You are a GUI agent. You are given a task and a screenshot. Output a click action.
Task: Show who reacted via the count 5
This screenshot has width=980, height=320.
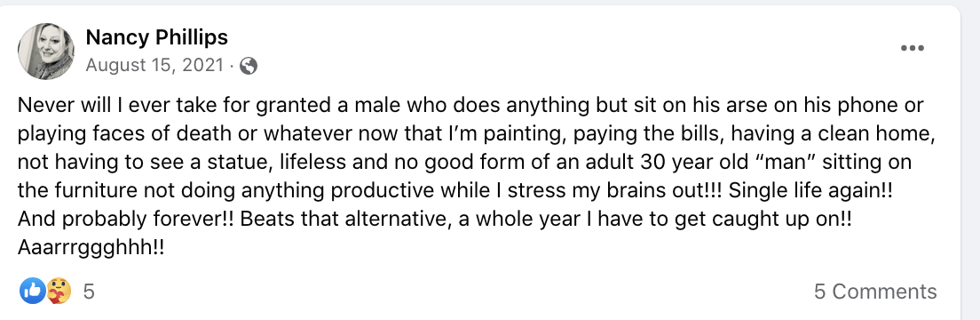[x=89, y=292]
